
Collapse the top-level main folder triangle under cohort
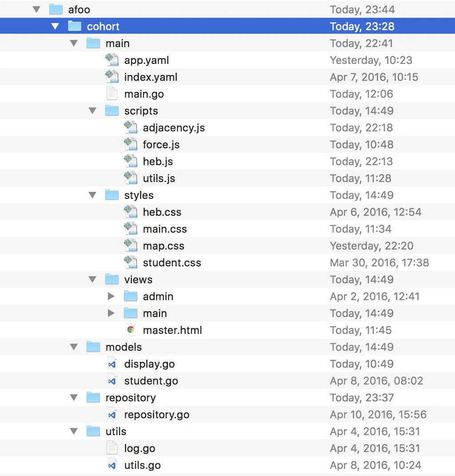tap(74, 44)
